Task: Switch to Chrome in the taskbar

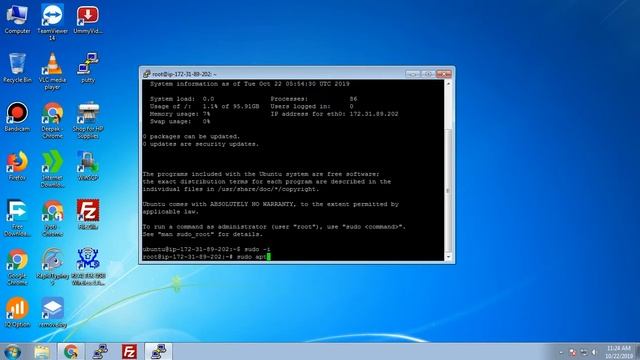Action: pos(71,352)
